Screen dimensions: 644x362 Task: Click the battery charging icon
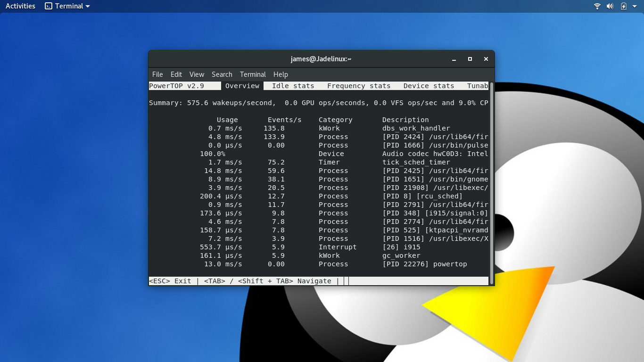tap(624, 6)
